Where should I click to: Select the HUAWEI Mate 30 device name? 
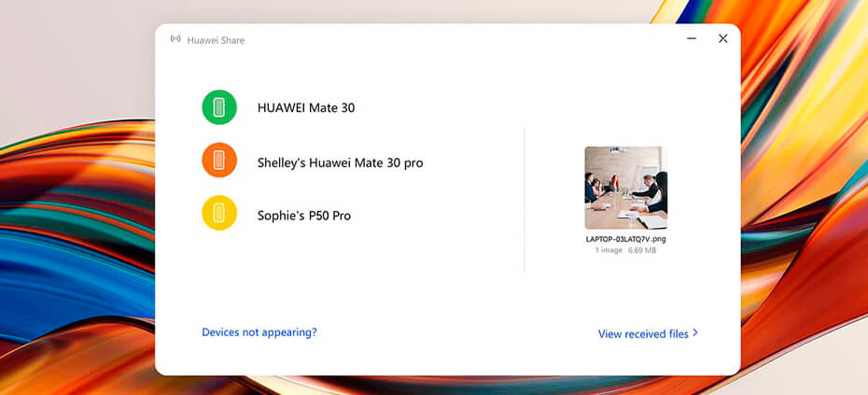click(x=306, y=107)
